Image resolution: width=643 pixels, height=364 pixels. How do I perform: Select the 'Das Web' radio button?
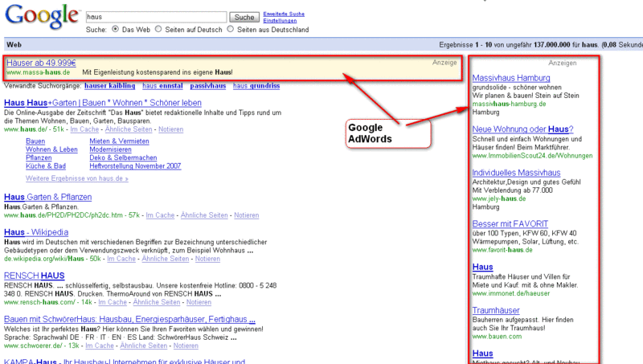click(115, 29)
